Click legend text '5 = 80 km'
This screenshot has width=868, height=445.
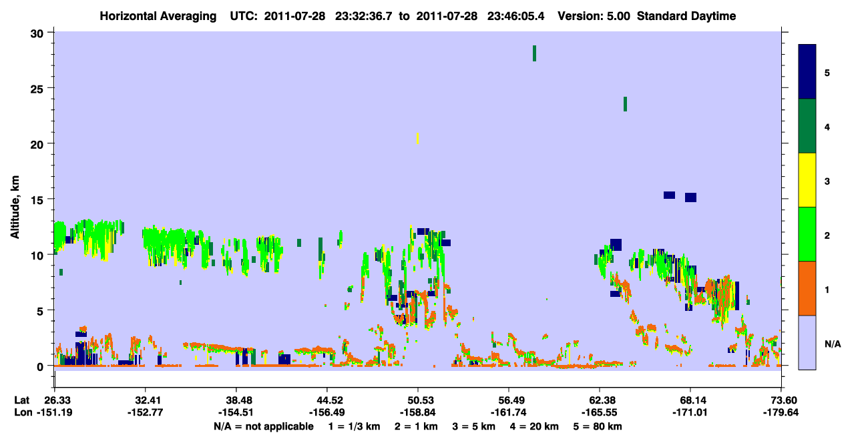point(598,426)
